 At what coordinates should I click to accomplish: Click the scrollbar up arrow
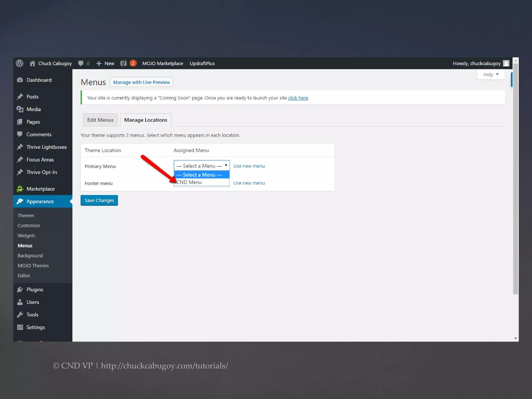click(516, 61)
